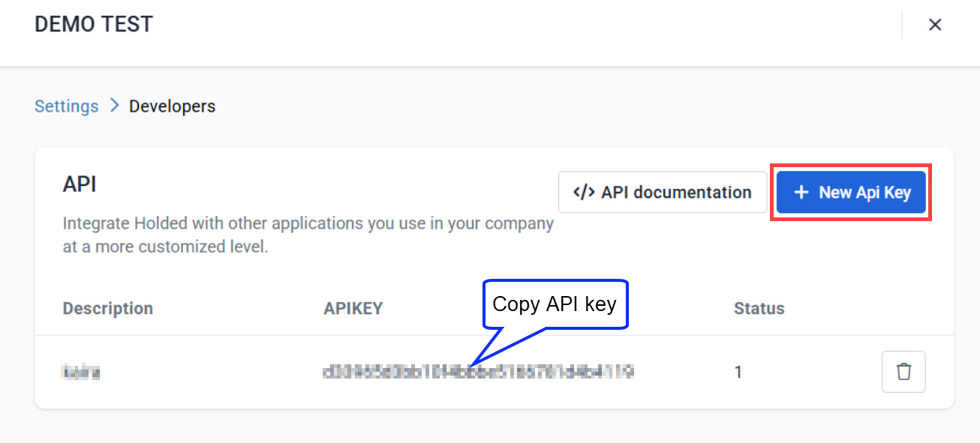This screenshot has width=980, height=443.
Task: Navigate back via the Settings breadcrumb link
Action: [66, 106]
